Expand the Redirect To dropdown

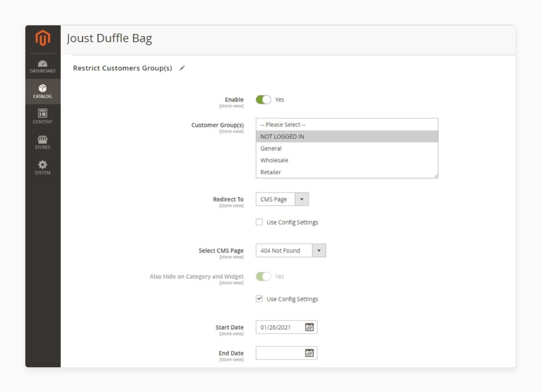[302, 199]
